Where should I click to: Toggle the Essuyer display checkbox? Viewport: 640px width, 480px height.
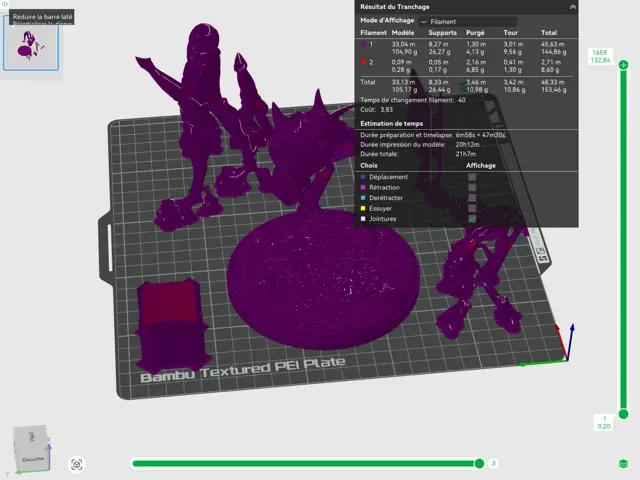472,208
